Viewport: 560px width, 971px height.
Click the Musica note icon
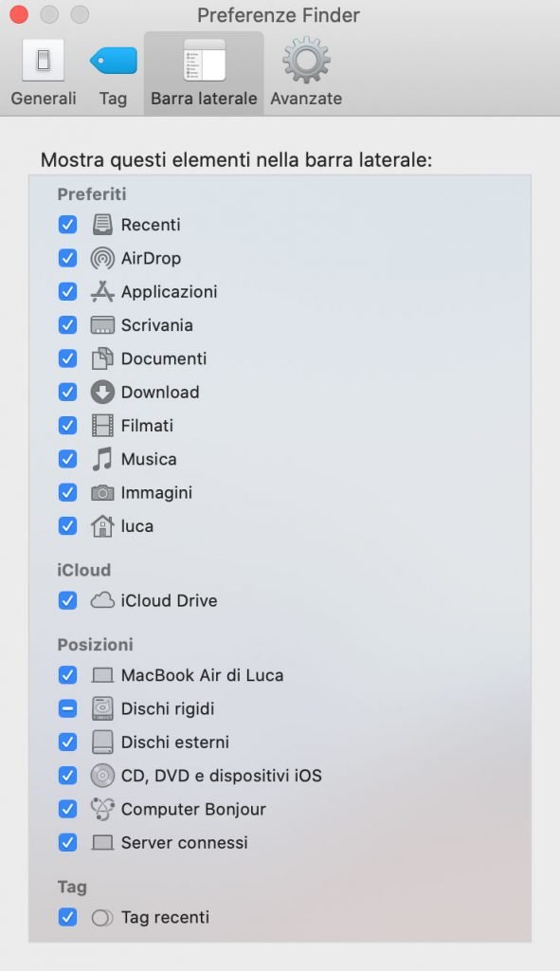102,459
